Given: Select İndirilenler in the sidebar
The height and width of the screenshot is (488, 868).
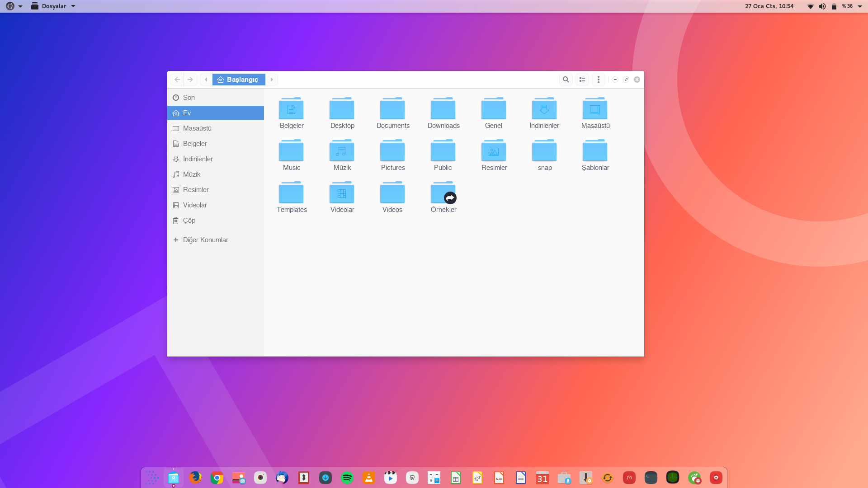Looking at the screenshot, I should pyautogui.click(x=216, y=159).
